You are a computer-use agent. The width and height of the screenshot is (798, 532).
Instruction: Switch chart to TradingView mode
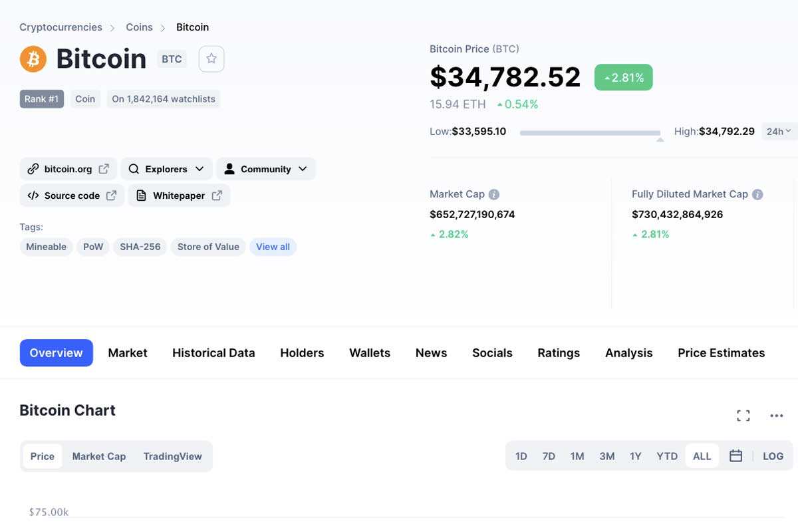[172, 456]
